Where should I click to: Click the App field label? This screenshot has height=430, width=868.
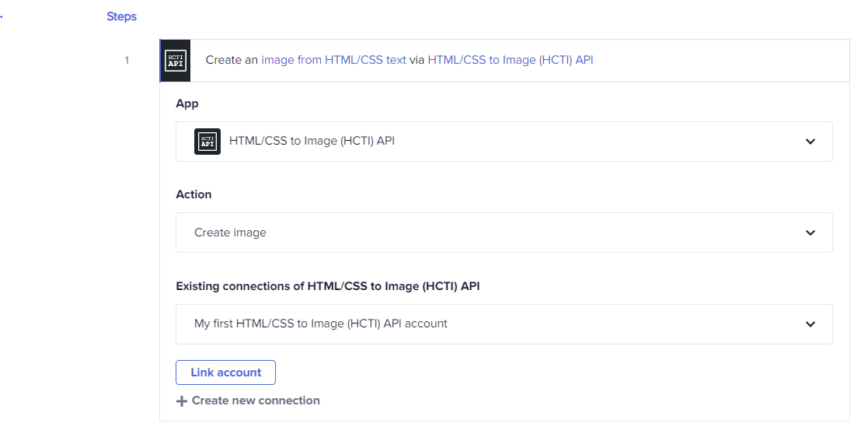click(x=187, y=103)
